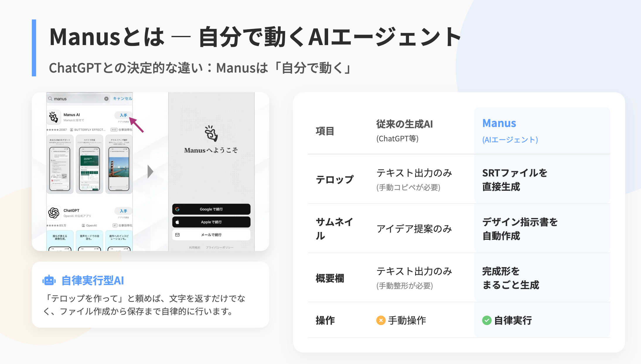
Task: Click the gray arrow between the two screenshots
Action: click(150, 171)
